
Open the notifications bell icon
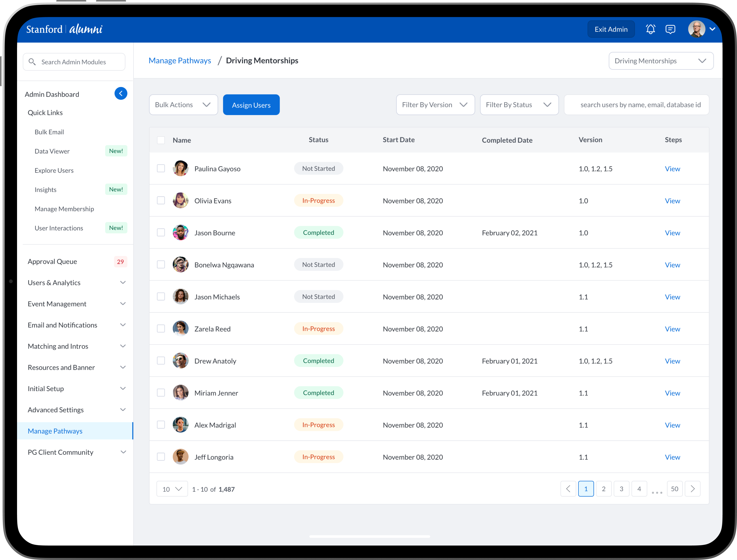(650, 29)
